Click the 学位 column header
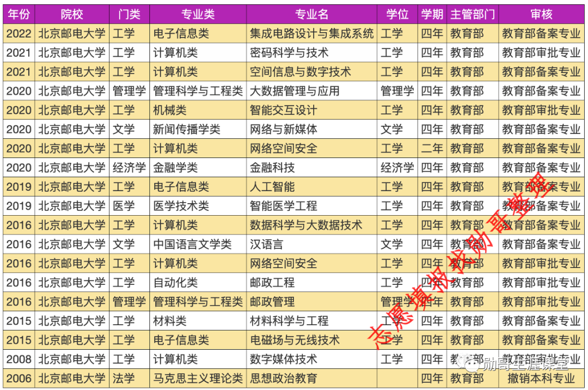Image resolution: width=588 pixels, height=390 pixels. point(397,14)
